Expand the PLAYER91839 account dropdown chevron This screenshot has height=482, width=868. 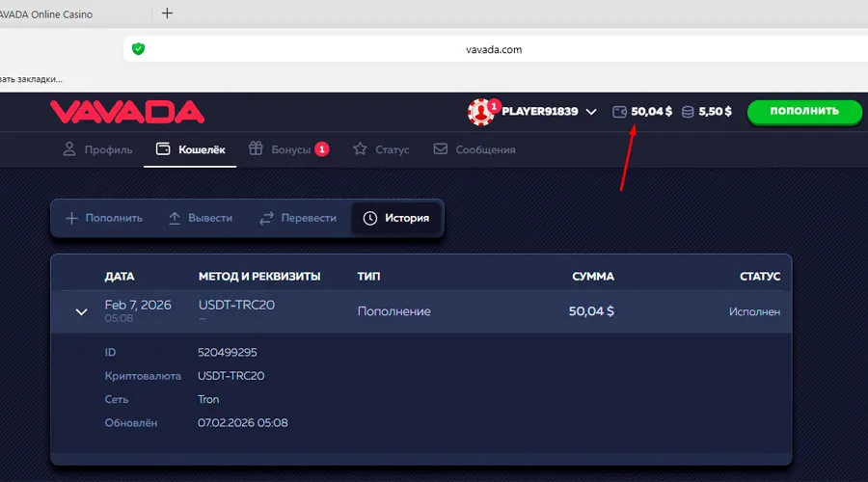coord(591,112)
